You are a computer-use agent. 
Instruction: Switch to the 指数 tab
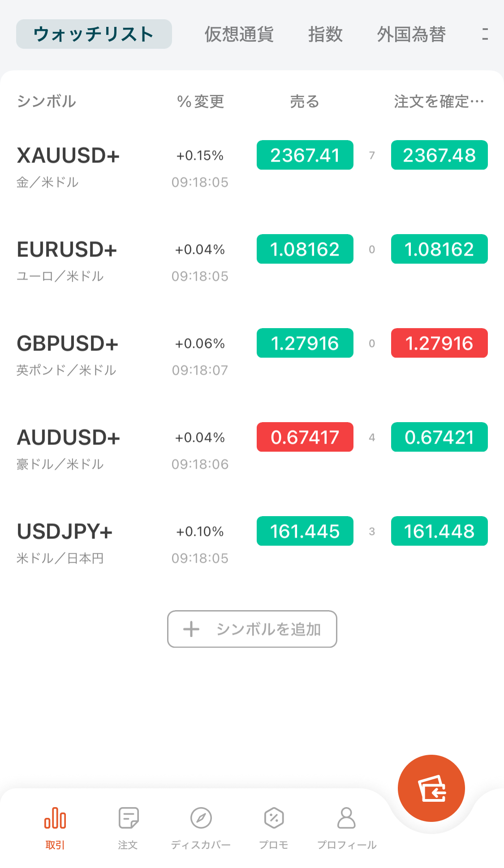[x=325, y=34]
